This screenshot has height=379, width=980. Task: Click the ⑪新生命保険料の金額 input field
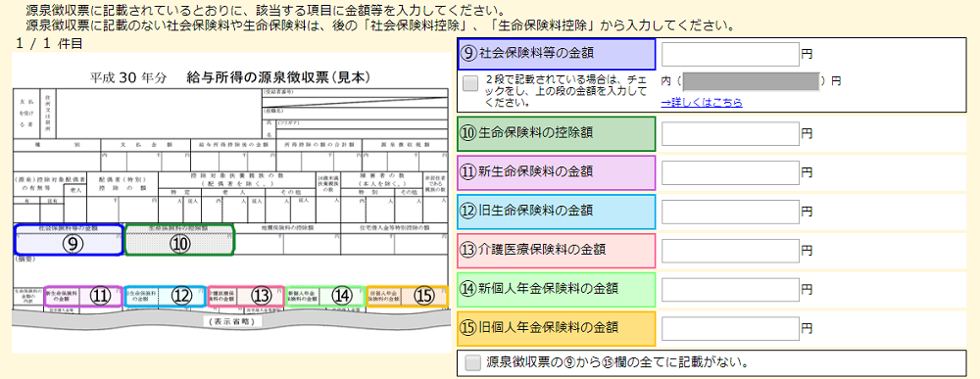point(731,172)
